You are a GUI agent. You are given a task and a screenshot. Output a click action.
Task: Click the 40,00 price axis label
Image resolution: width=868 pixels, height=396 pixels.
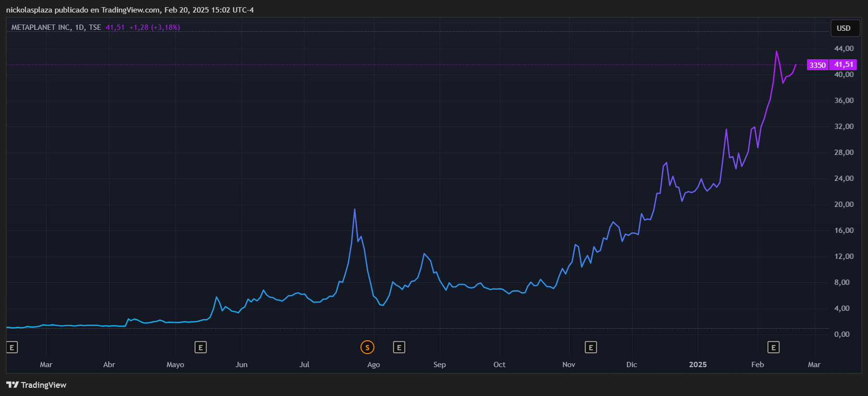click(x=844, y=75)
